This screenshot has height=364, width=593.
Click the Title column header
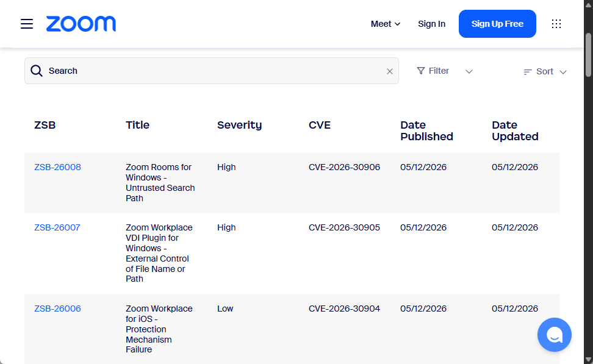(x=138, y=125)
